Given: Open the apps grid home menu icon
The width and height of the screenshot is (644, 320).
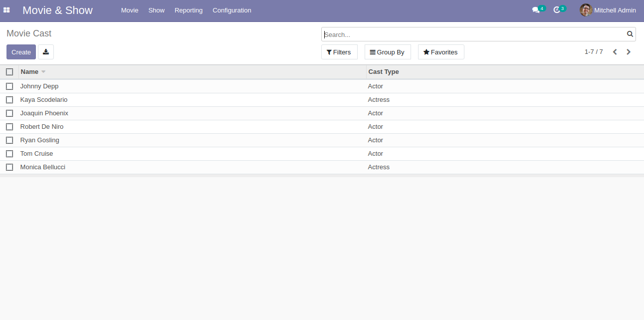Looking at the screenshot, I should [6, 10].
